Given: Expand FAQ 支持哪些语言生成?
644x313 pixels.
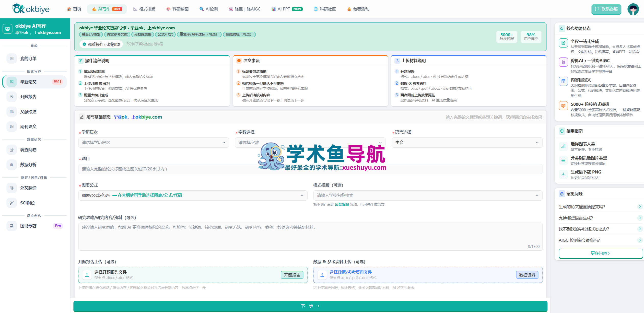Looking at the screenshot, I should pos(600,218).
